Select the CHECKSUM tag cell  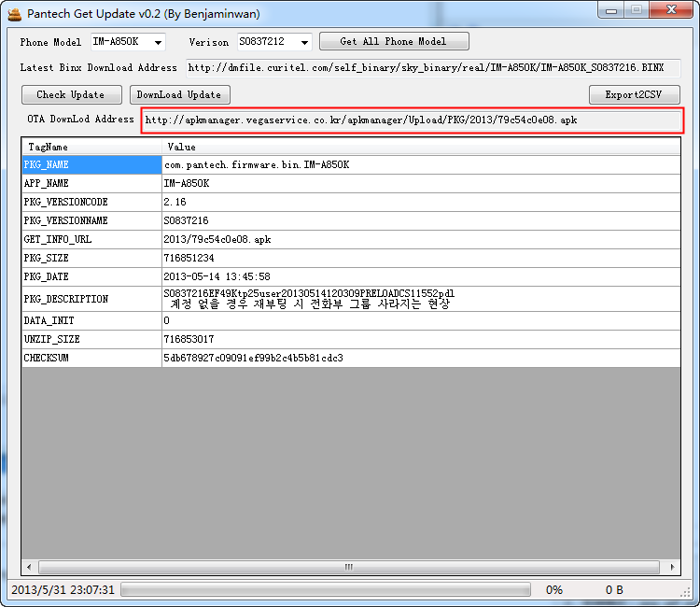click(91, 359)
